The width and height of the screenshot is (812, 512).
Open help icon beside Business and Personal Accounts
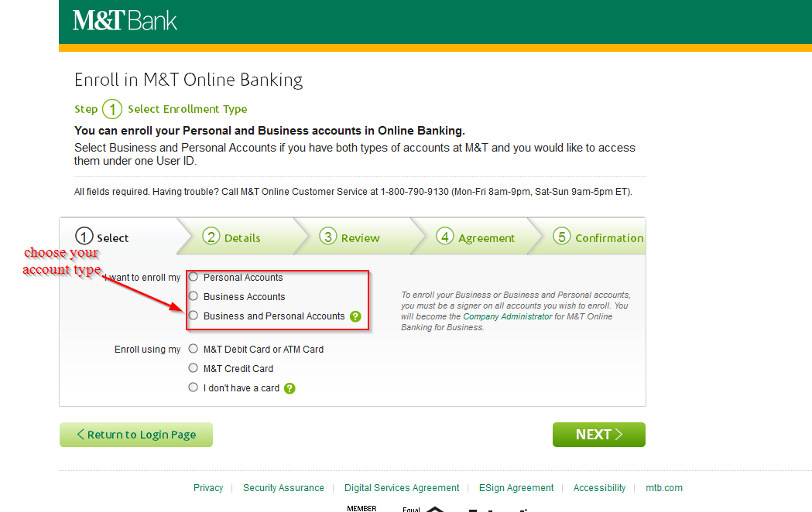(355, 316)
